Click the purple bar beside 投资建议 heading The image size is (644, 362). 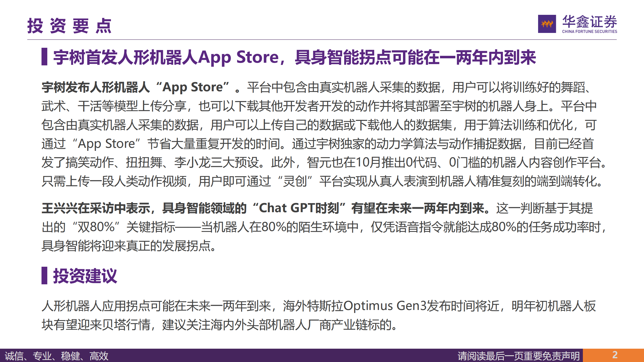44,276
